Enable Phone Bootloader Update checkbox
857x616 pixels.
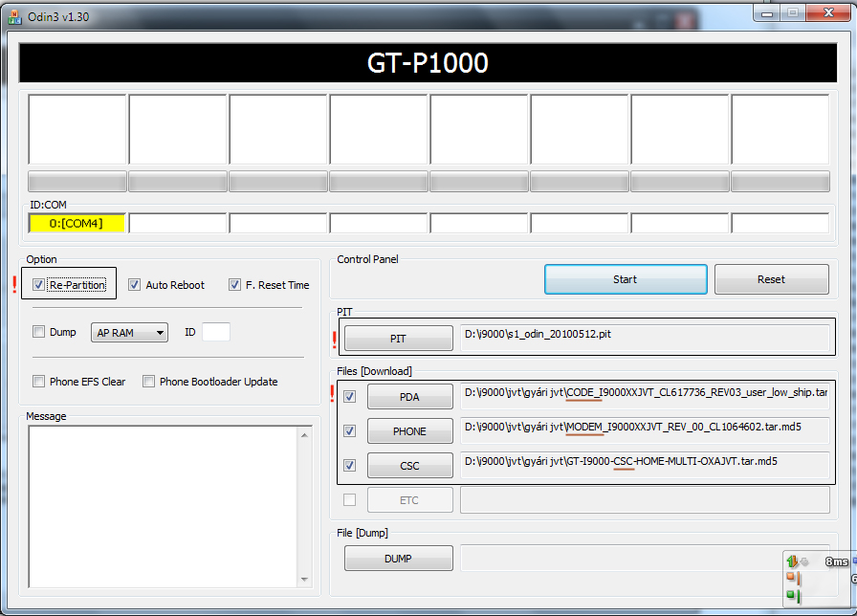click(x=148, y=381)
